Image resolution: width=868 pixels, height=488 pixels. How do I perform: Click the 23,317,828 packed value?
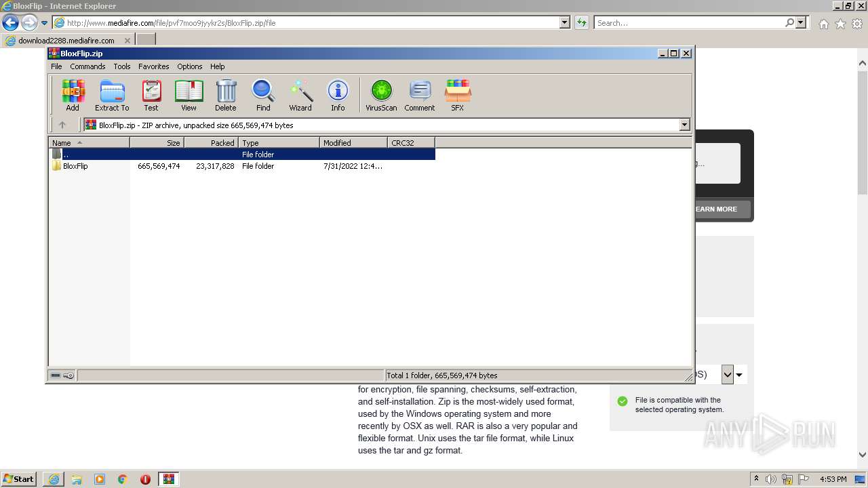pos(215,166)
